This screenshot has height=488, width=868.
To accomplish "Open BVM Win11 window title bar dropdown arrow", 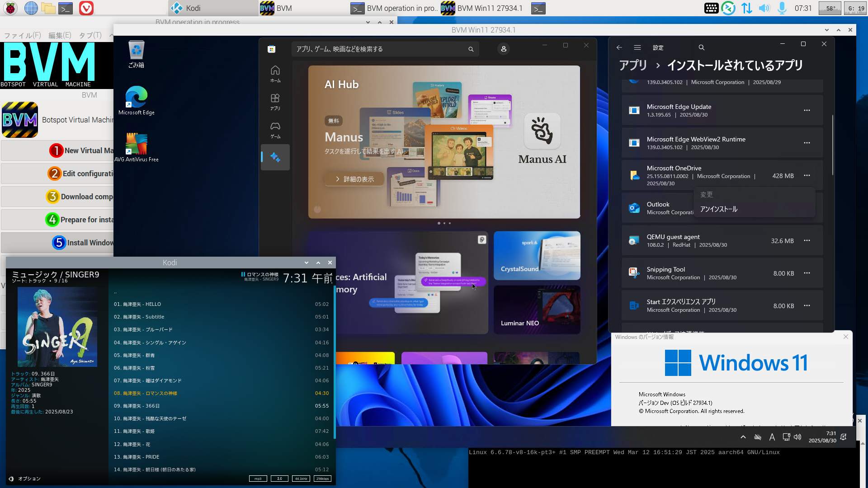I will pyautogui.click(x=827, y=30).
